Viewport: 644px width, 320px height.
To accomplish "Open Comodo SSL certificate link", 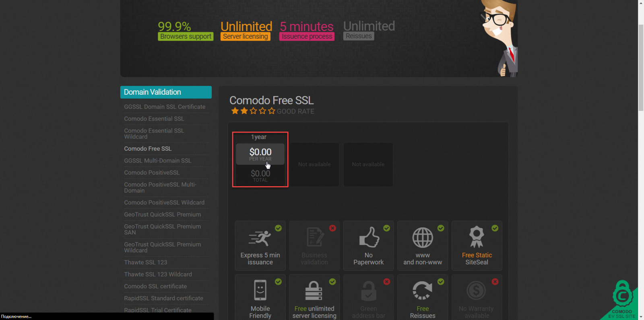I will 155,287.
